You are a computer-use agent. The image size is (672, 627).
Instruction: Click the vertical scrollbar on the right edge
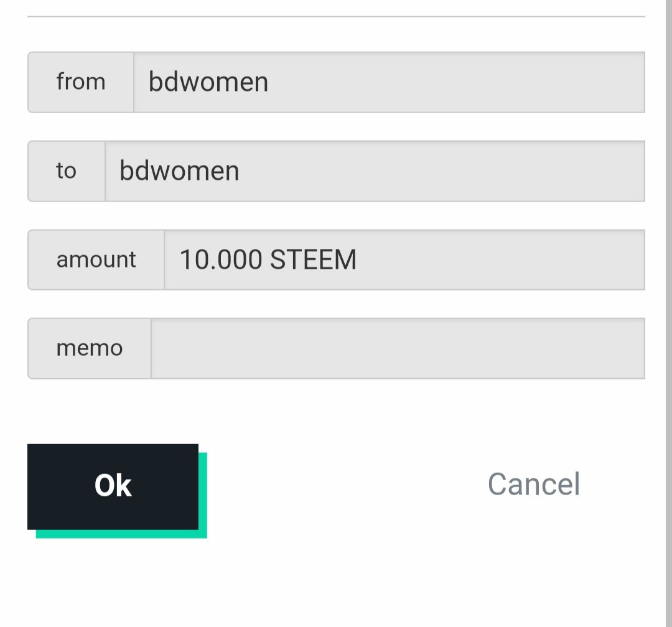pos(668,313)
